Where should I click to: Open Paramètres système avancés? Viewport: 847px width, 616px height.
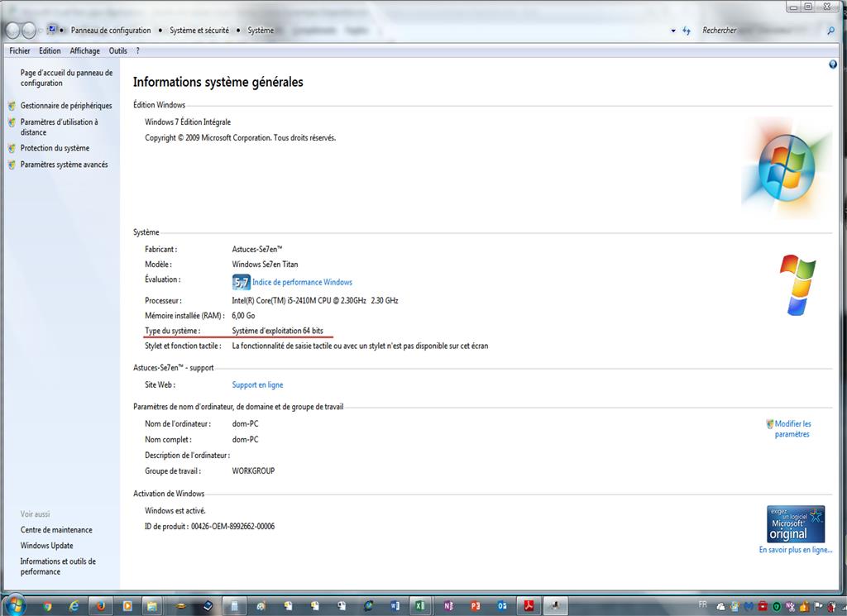click(x=64, y=165)
